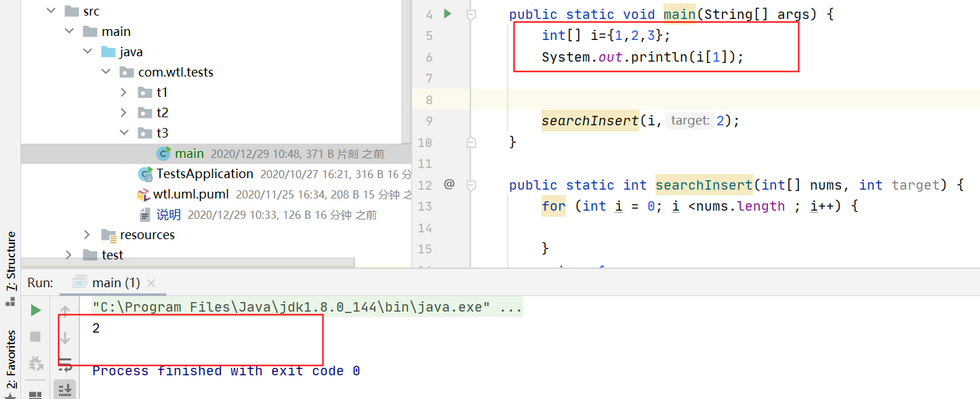Click the gray bug attach-debugger icon
This screenshot has width=980, height=399.
point(35,364)
